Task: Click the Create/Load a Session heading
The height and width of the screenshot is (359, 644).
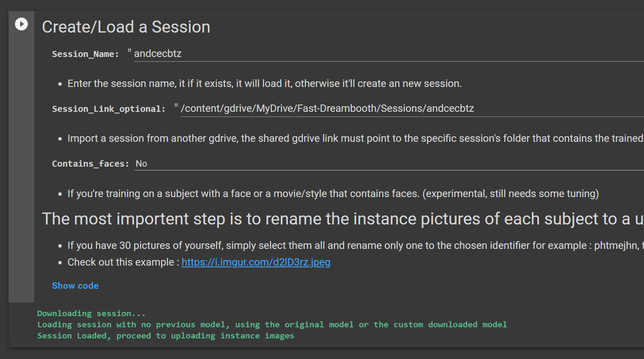Action: tap(126, 27)
